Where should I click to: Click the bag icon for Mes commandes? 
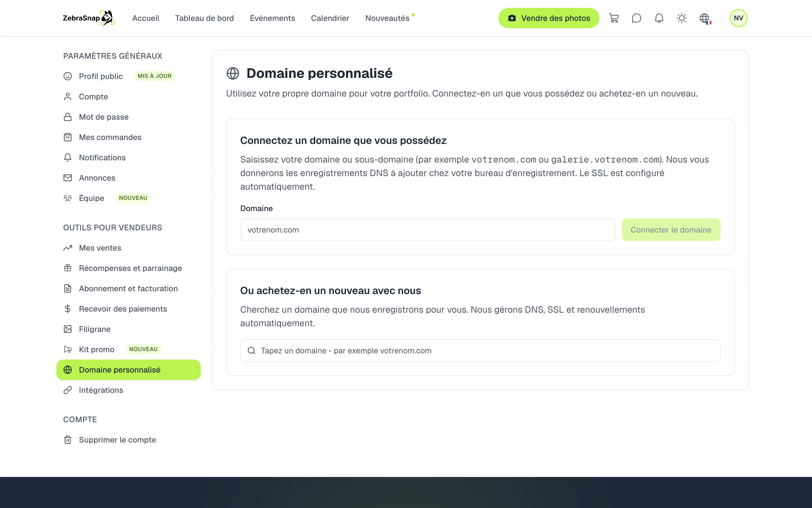[x=68, y=137]
